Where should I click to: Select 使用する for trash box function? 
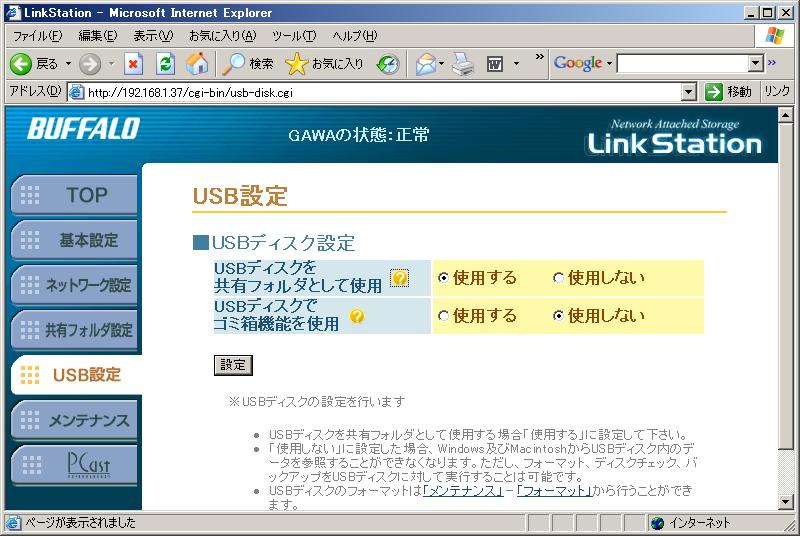tap(444, 316)
